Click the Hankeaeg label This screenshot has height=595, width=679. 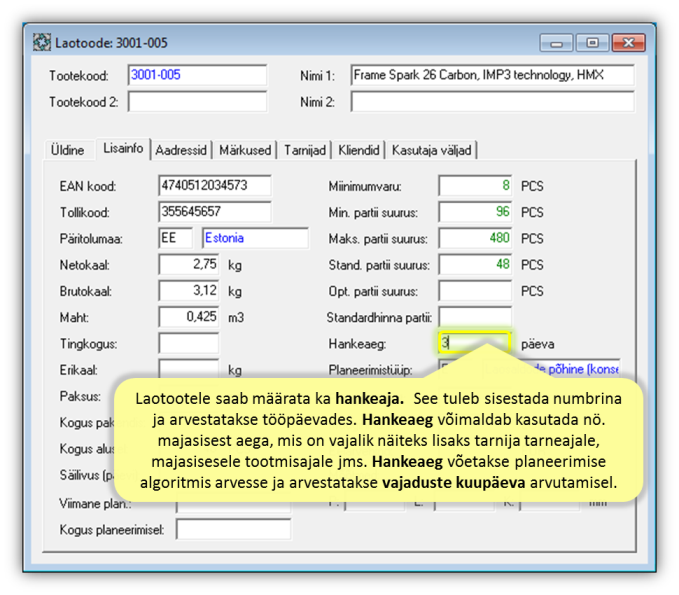tap(357, 344)
